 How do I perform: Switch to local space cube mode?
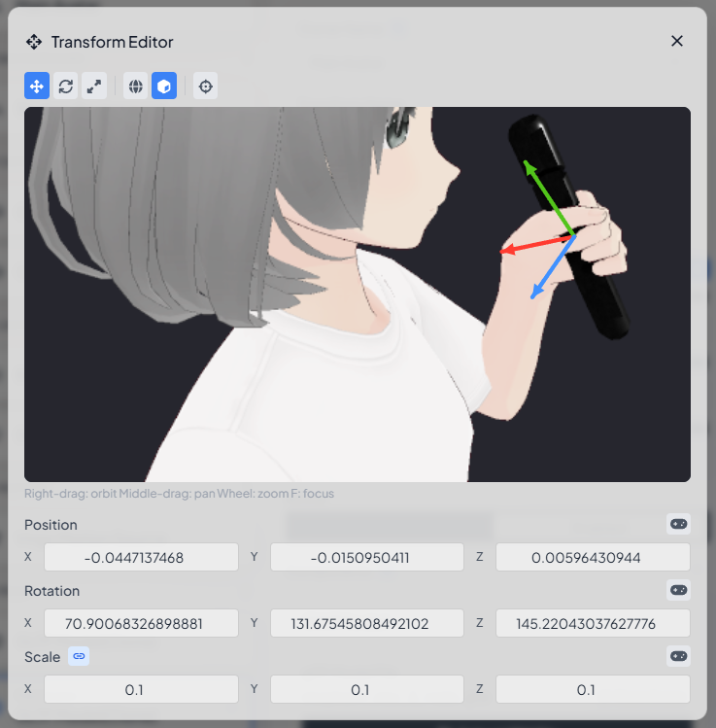(x=164, y=86)
